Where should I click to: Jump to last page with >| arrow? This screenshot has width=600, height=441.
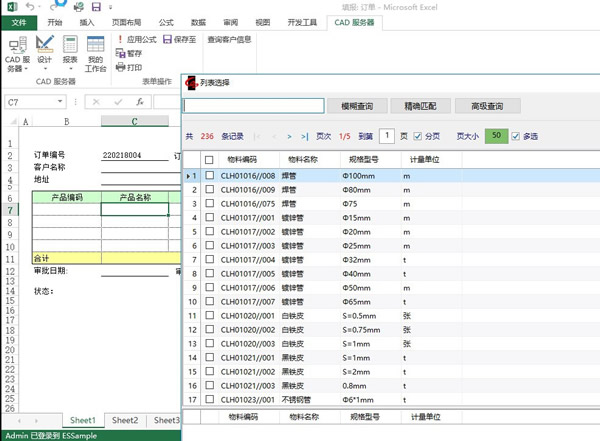(304, 136)
